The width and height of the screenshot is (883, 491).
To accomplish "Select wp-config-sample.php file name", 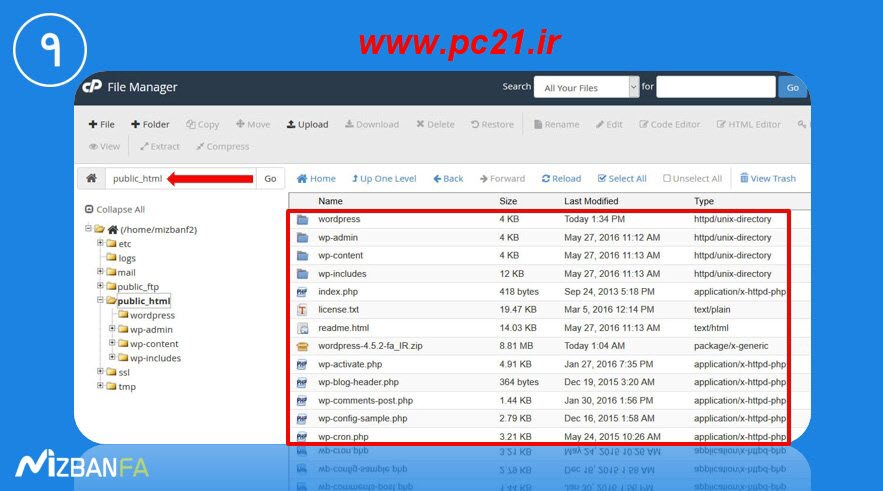I will 363,418.
